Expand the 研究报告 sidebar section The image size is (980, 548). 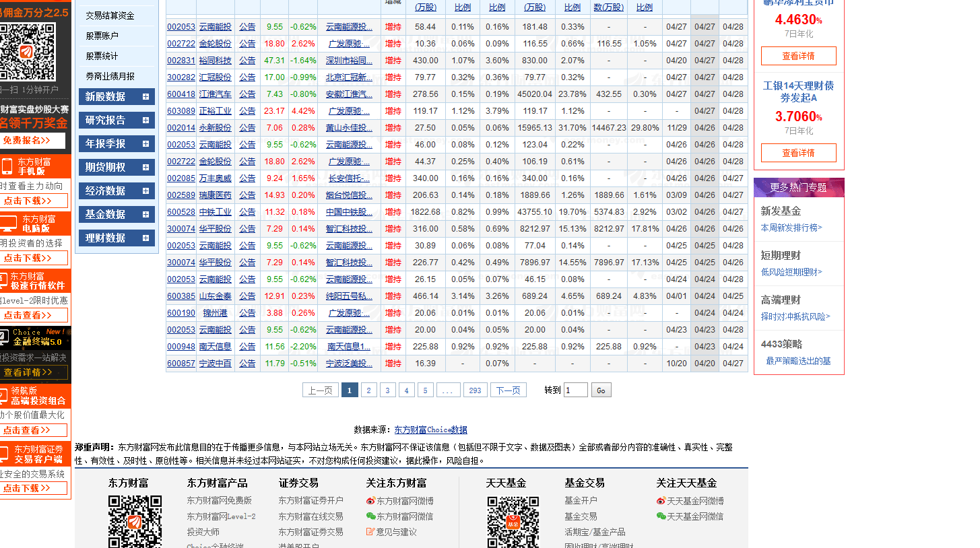pyautogui.click(x=116, y=121)
